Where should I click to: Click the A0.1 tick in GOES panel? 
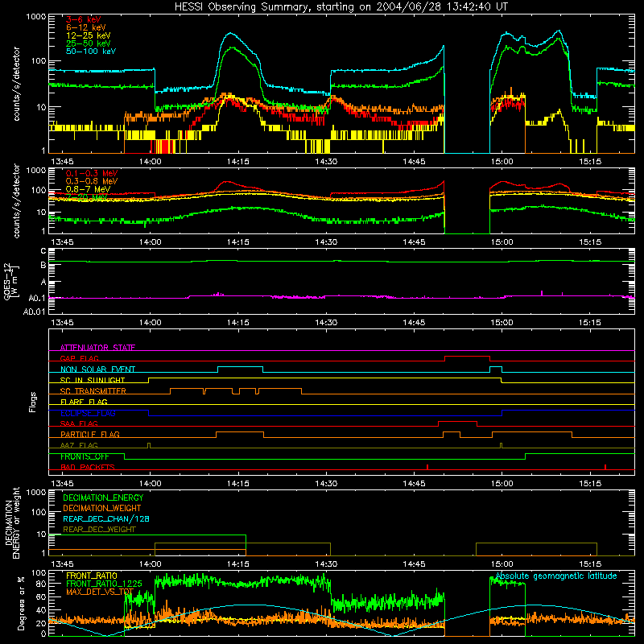(37, 298)
